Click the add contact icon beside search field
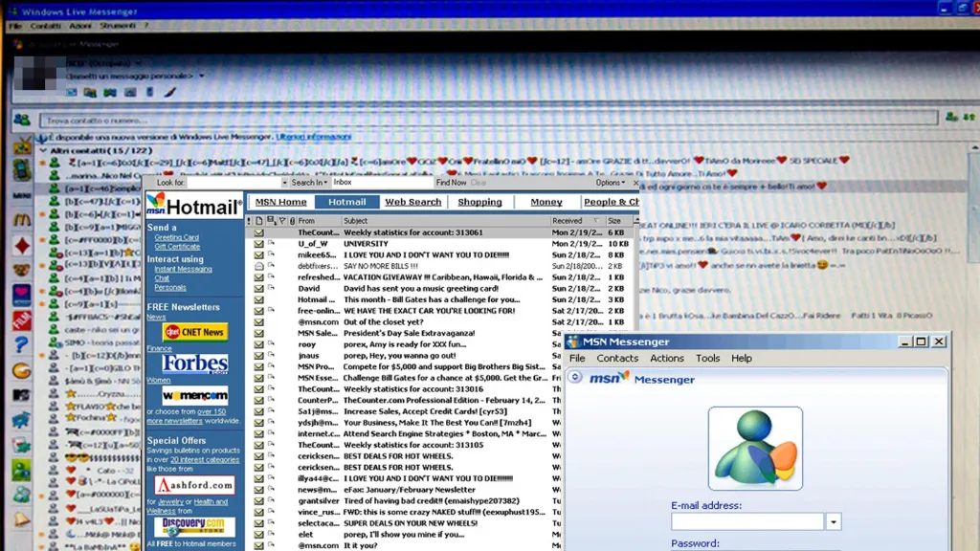This screenshot has width=980, height=551. click(x=950, y=118)
